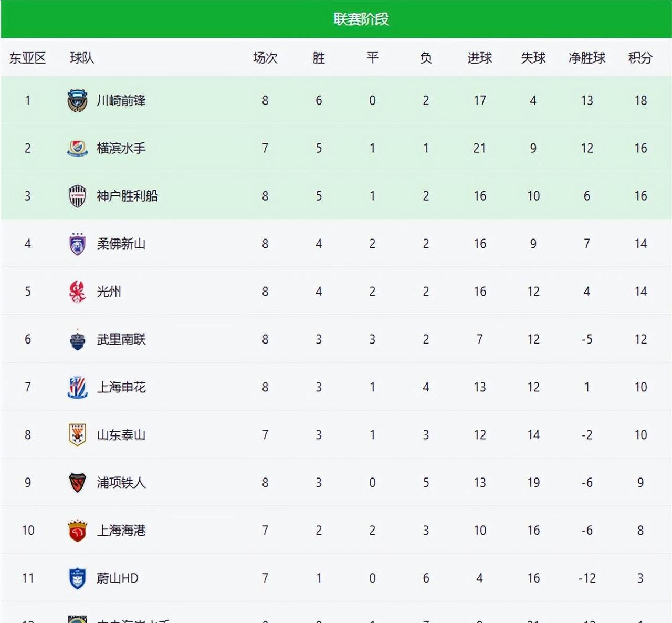The height and width of the screenshot is (623, 672).
Task: Select the 联赛阶段 header tab
Action: pyautogui.click(x=361, y=19)
